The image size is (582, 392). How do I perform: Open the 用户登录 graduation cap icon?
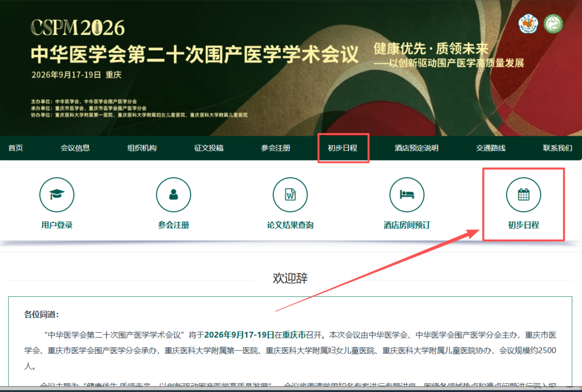coord(57,195)
